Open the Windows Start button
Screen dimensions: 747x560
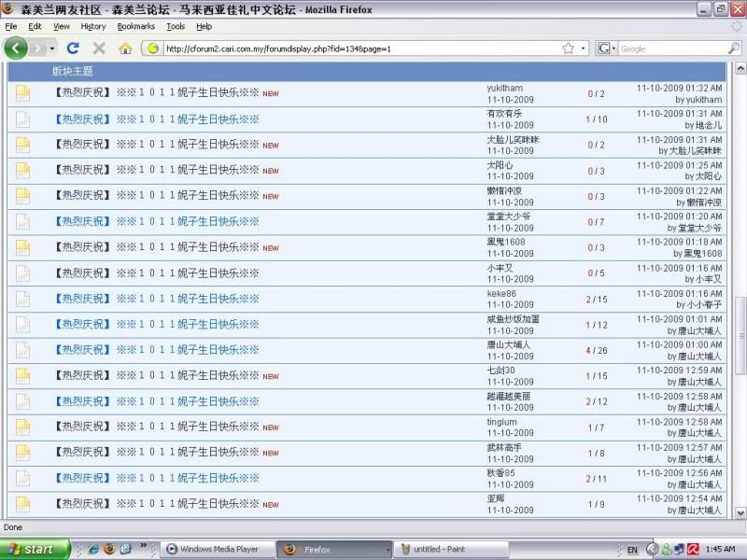click(35, 549)
